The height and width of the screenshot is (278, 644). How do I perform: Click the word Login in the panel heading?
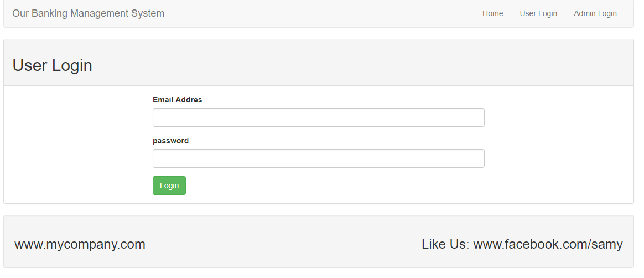(x=72, y=65)
